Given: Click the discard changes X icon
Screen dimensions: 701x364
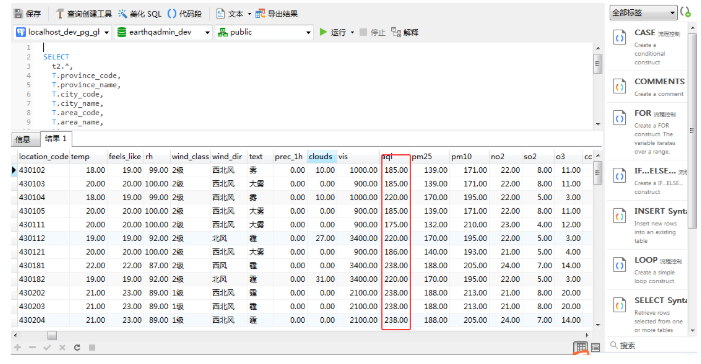Looking at the screenshot, I should click(x=62, y=347).
